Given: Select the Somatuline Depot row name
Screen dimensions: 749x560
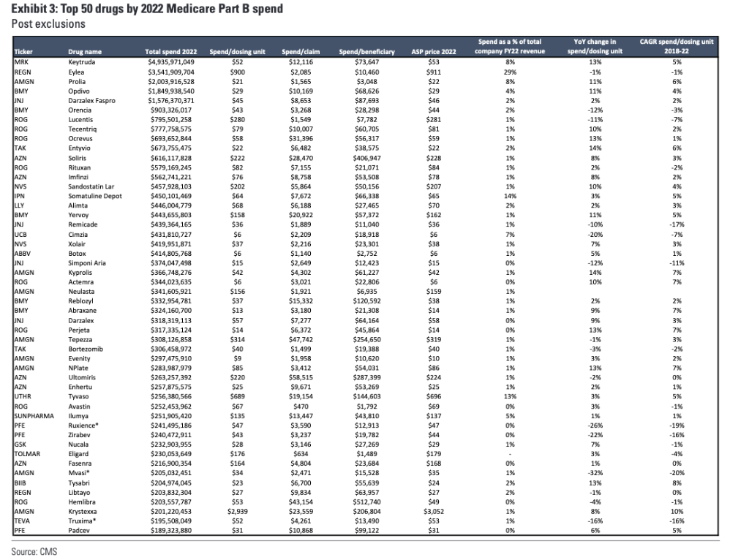Looking at the screenshot, I should pyautogui.click(x=95, y=196).
